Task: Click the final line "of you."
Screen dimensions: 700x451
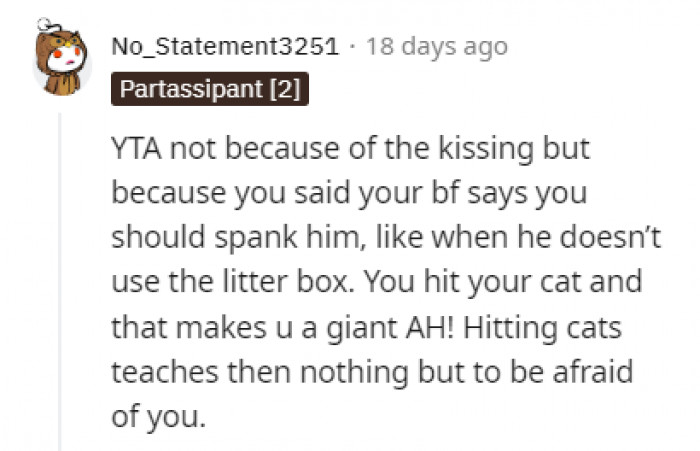Action: (x=158, y=416)
